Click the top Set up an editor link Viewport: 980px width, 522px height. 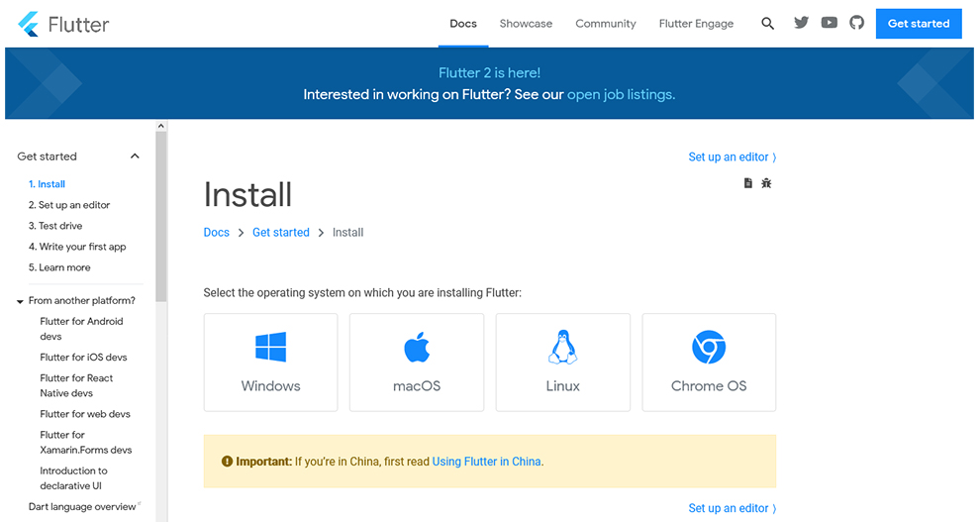point(732,157)
